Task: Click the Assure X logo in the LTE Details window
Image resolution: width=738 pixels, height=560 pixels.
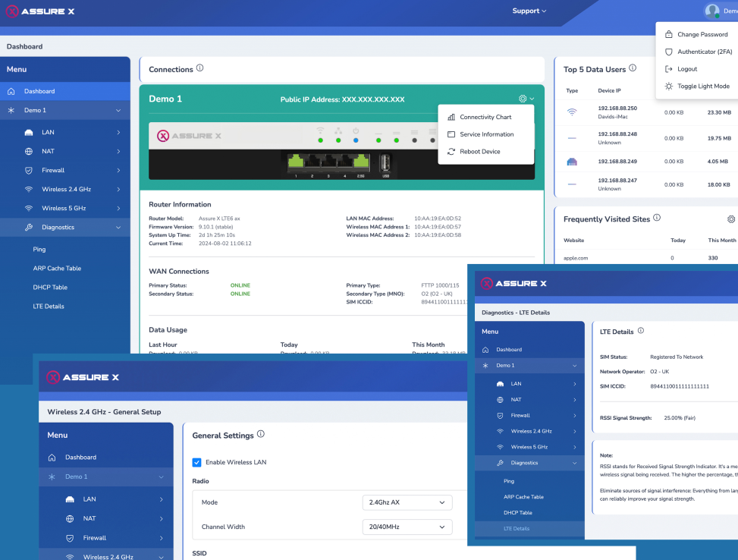Action: pyautogui.click(x=513, y=284)
